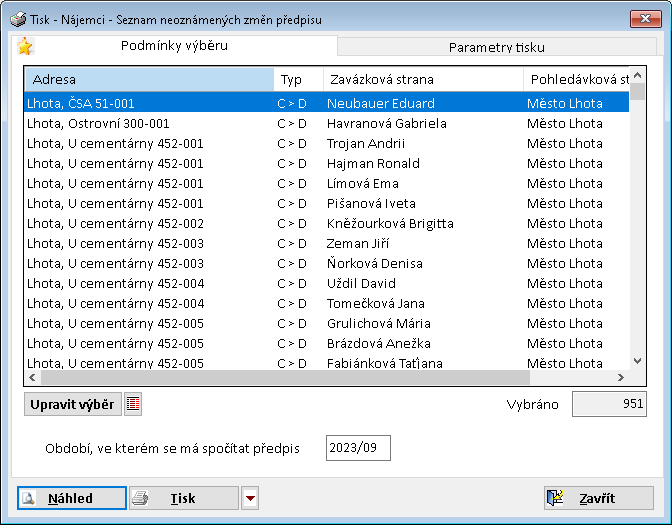Viewport: 672px width, 525px height.
Task: Open print preview with Náhled button
Action: [72, 499]
